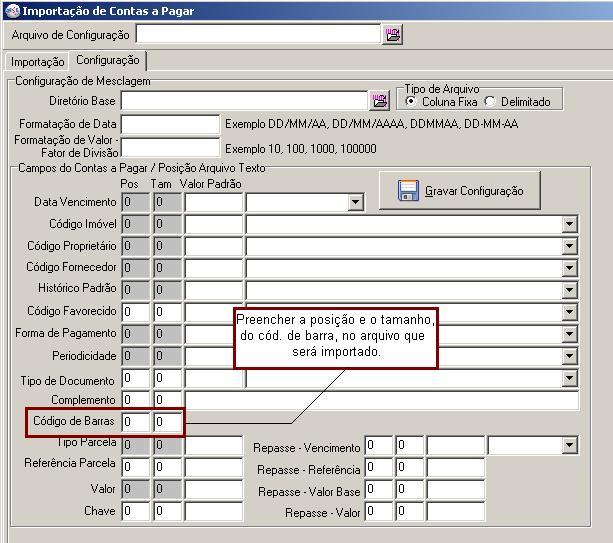Click the Gravar Configuração button

[460, 191]
